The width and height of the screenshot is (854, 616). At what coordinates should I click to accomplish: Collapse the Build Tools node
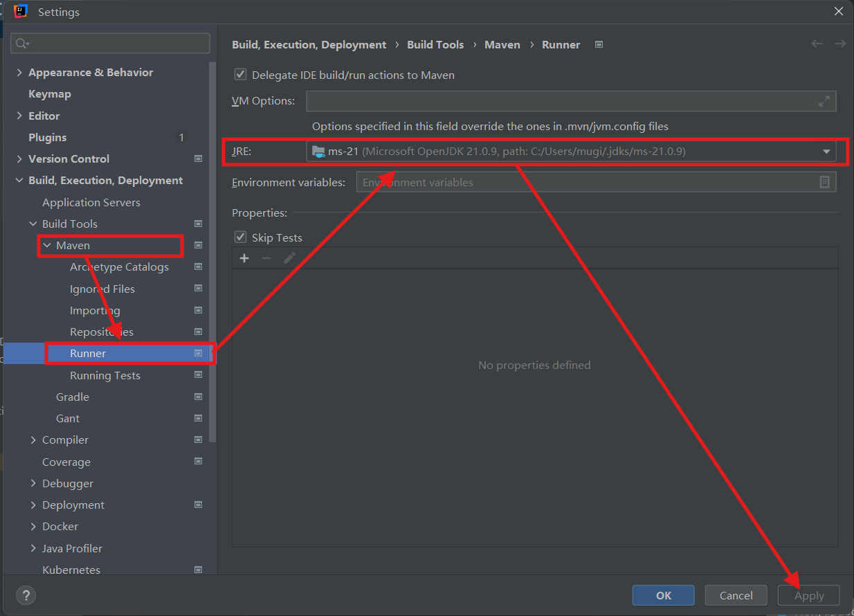(33, 224)
